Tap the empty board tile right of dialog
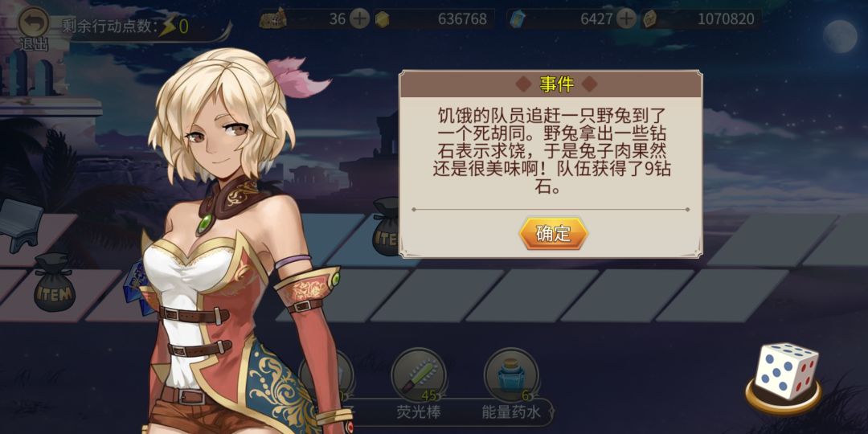The height and width of the screenshot is (434, 868). 773,240
